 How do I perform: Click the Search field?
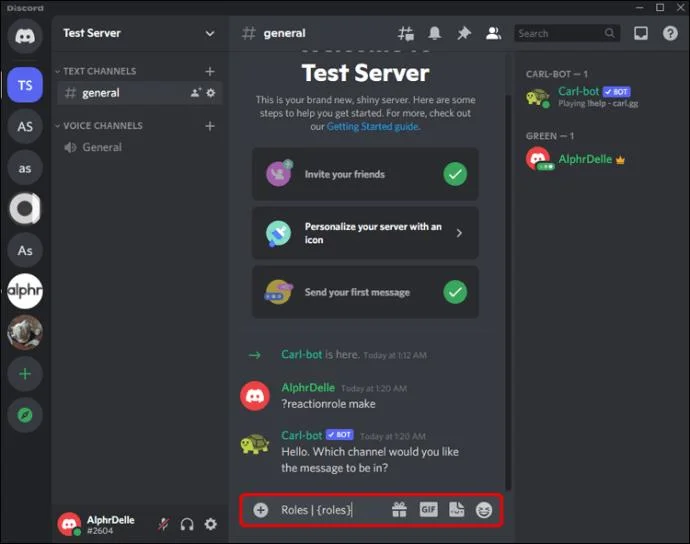pos(567,33)
